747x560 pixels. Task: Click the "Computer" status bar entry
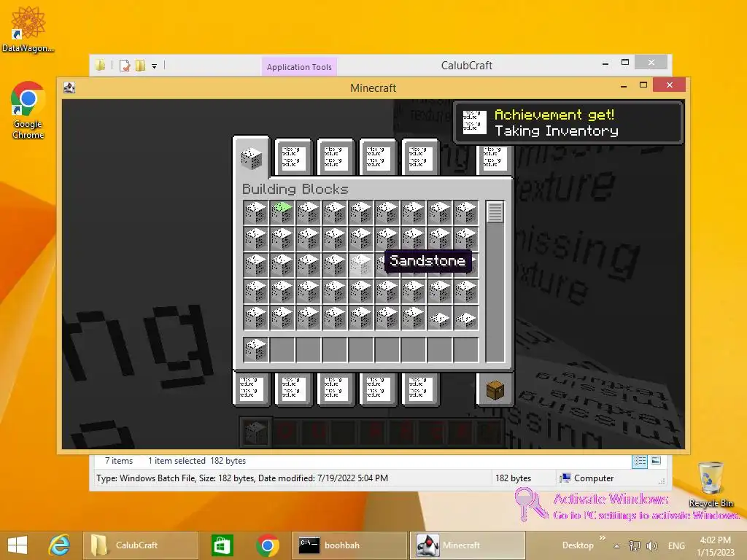[587, 478]
